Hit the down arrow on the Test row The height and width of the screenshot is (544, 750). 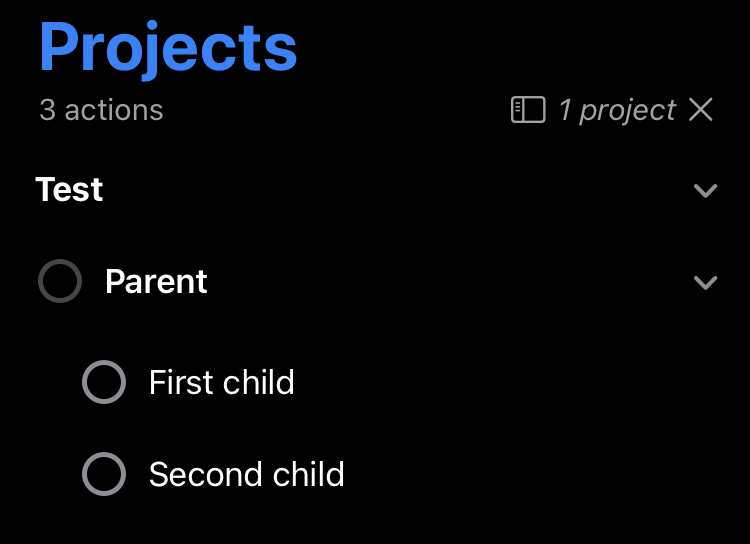(706, 190)
